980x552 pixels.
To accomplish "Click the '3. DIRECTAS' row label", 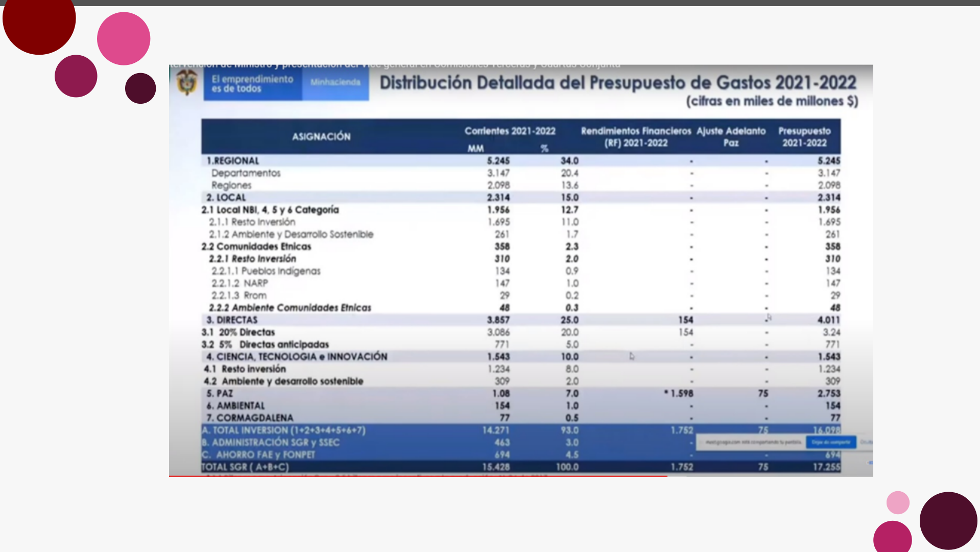I will click(232, 320).
